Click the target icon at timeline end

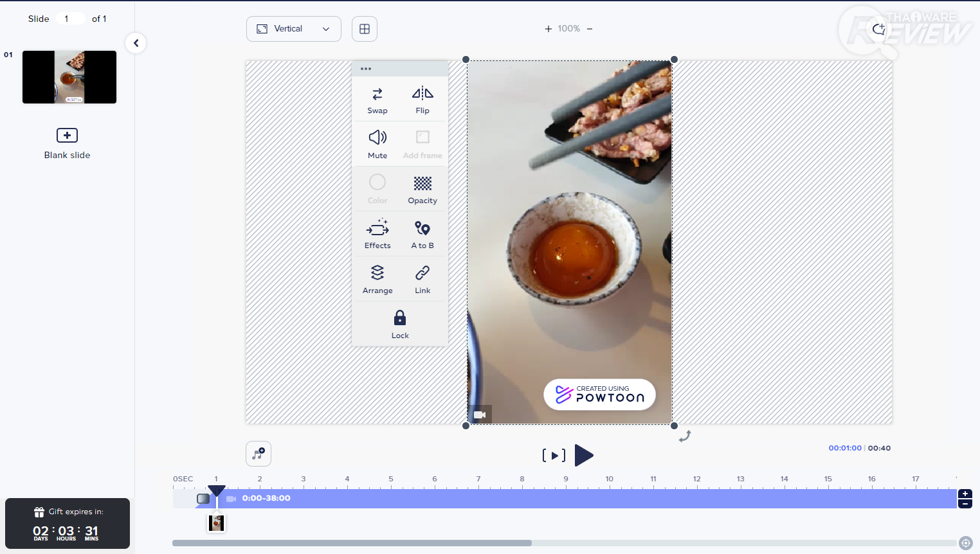pyautogui.click(x=966, y=543)
